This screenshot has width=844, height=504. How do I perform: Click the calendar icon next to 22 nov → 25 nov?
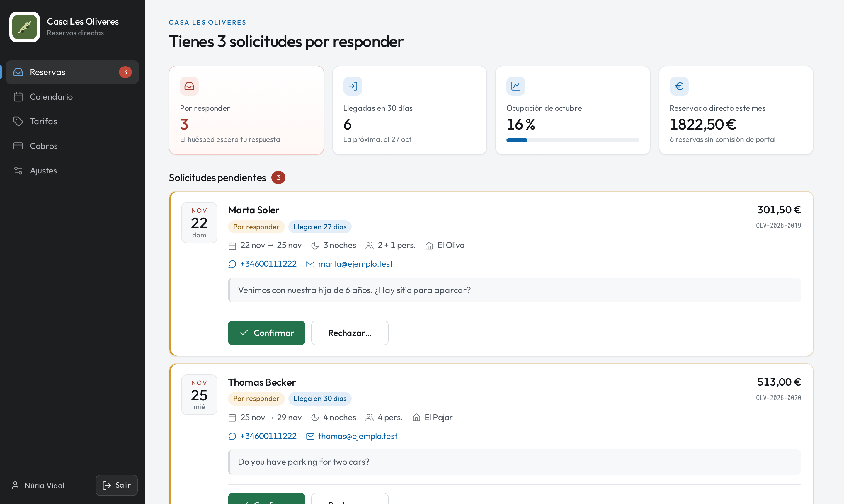pos(232,246)
